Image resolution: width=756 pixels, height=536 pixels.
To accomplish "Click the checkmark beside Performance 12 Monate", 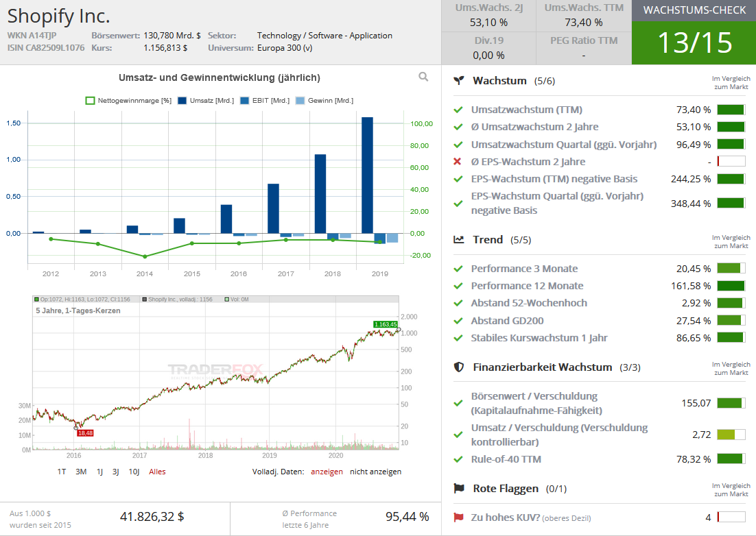I will tap(458, 286).
